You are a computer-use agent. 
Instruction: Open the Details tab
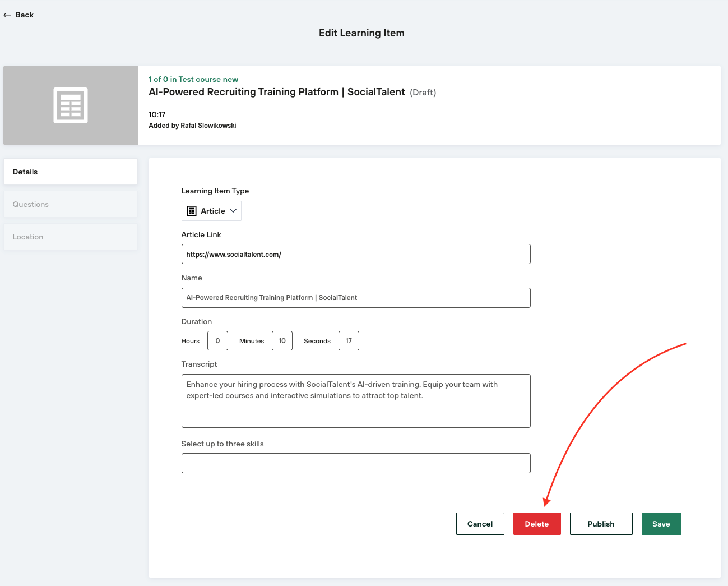[71, 172]
